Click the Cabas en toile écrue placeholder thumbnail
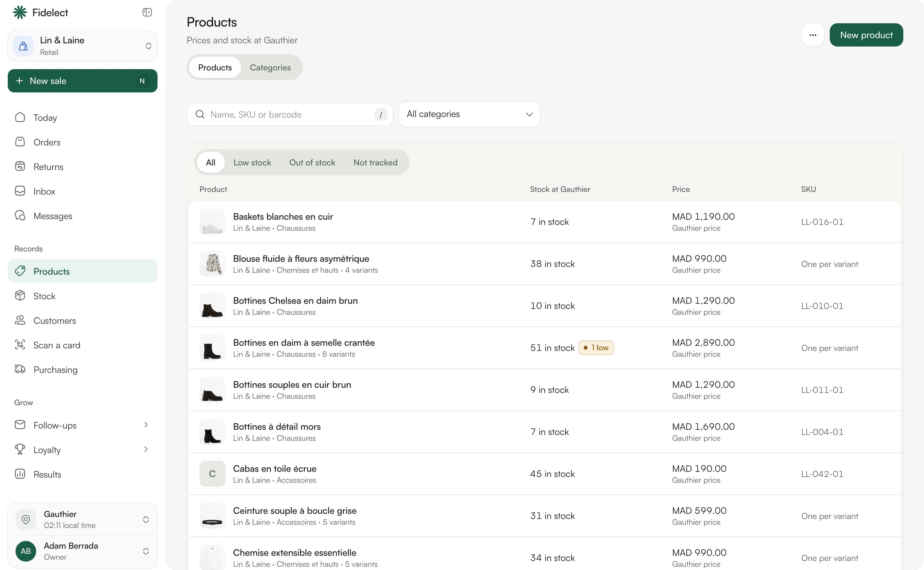The width and height of the screenshot is (924, 570). tap(212, 474)
